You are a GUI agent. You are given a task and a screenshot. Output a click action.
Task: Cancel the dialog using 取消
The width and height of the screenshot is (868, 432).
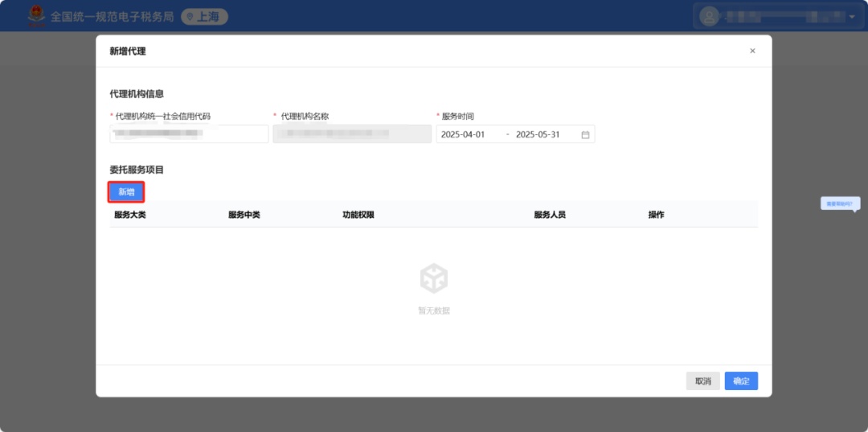[703, 381]
